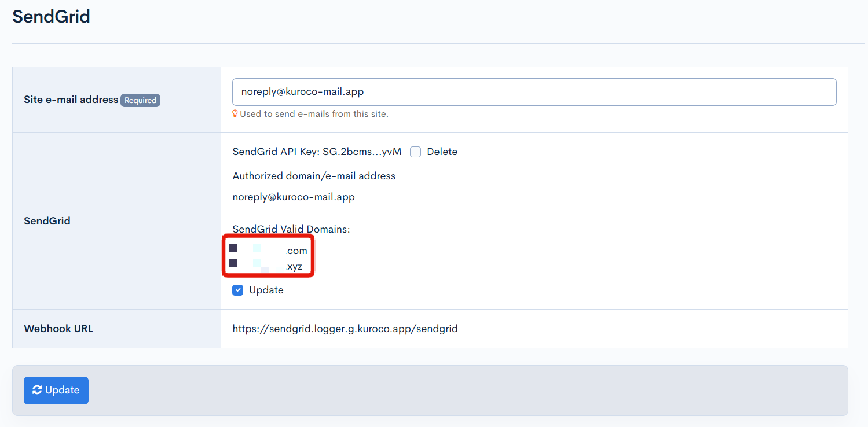Click the "Used to send e-mails" hint text

click(x=314, y=114)
